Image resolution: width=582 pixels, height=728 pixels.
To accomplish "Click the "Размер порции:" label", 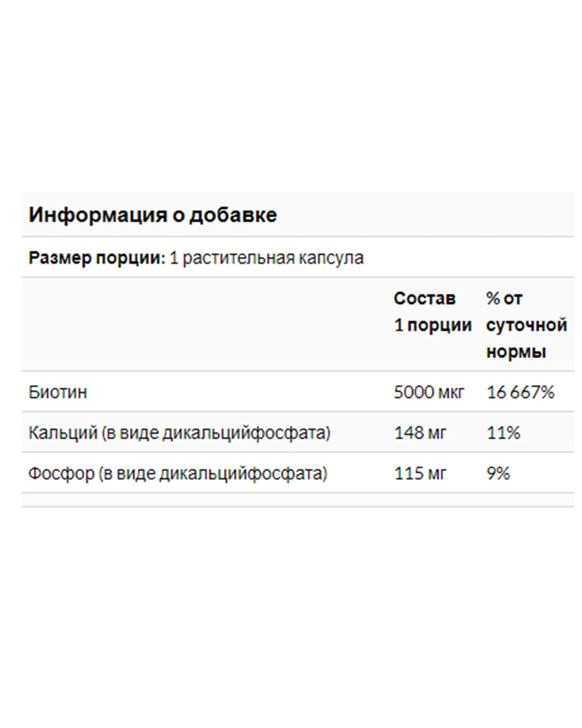I will (97, 258).
